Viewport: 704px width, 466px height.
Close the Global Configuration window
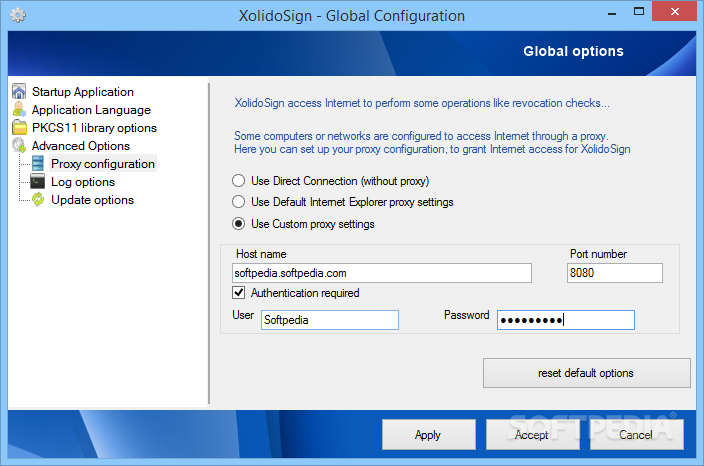[674, 12]
